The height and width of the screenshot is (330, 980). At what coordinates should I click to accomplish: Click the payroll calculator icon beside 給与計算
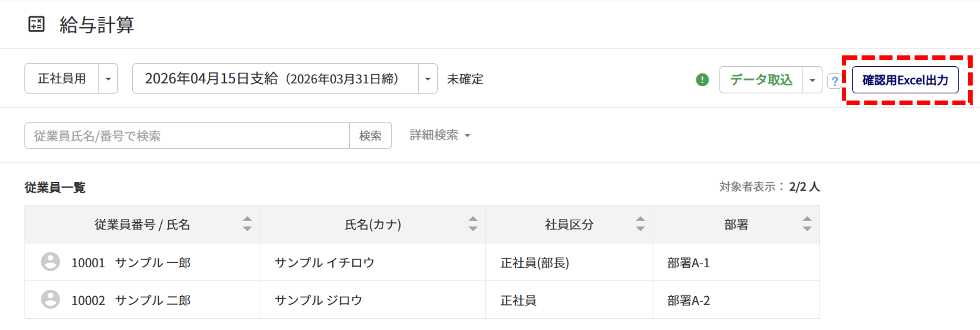36,24
